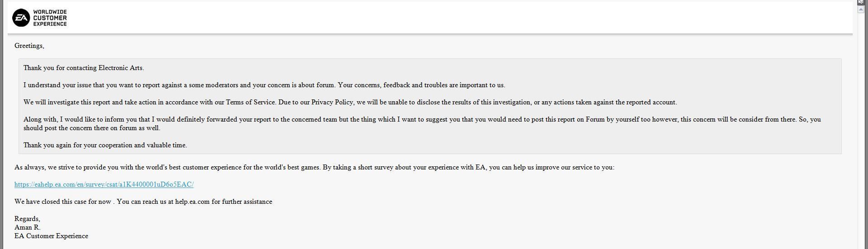Viewport: 868px width, 249px height.
Task: Click the 'Greetings,' line
Action: pos(29,46)
